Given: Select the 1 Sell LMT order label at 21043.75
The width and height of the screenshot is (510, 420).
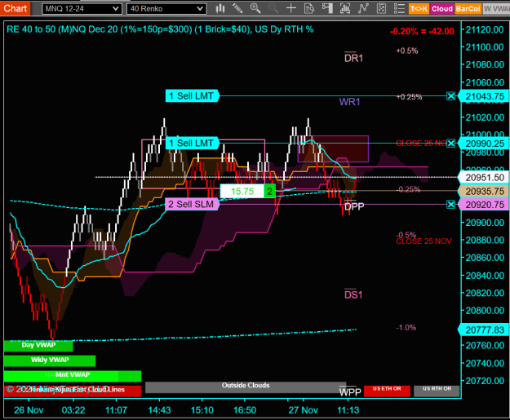Looking at the screenshot, I should coord(193,96).
